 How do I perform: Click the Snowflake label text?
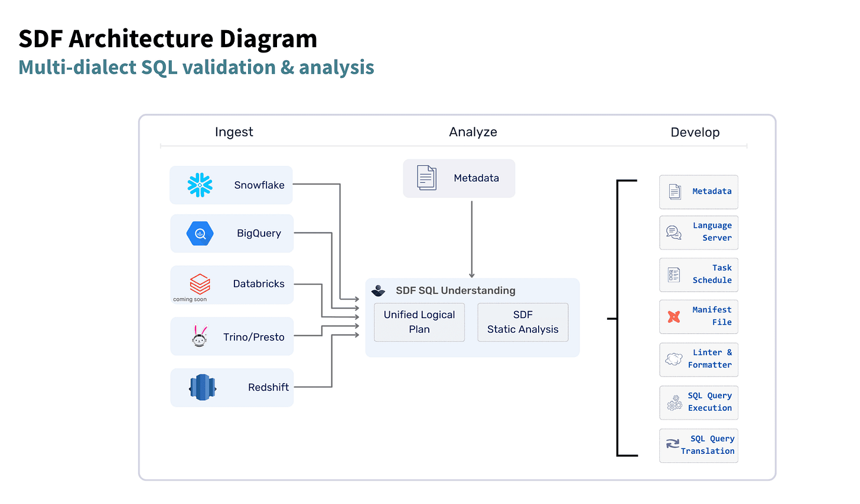point(259,185)
